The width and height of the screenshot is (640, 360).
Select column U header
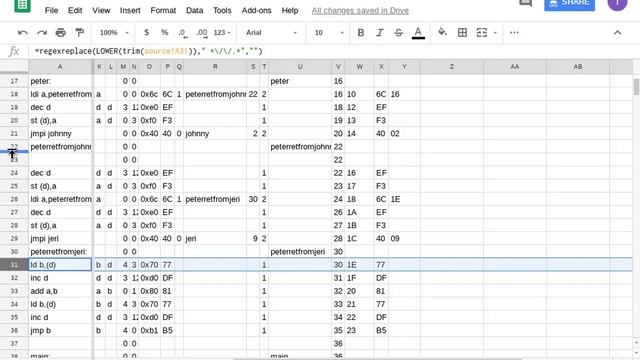coord(300,67)
